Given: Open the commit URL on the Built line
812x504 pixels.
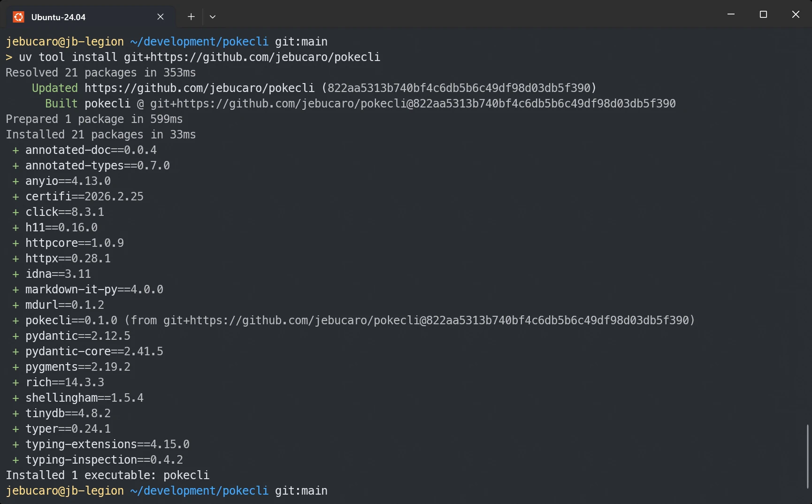Looking at the screenshot, I should [408, 103].
